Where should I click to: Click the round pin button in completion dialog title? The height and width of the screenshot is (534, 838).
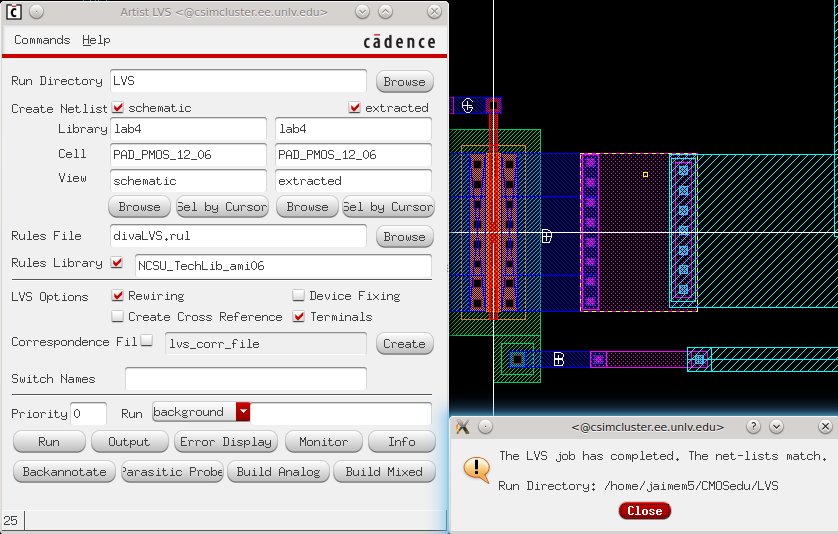[x=485, y=427]
